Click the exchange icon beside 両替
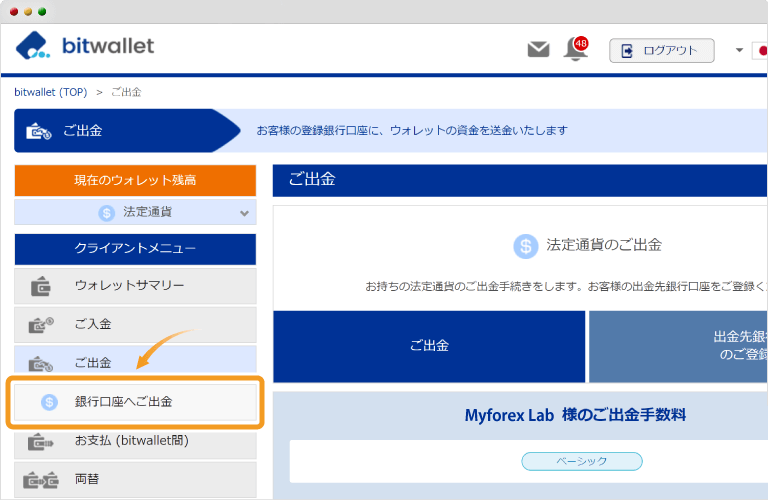Image resolution: width=768 pixels, height=500 pixels. (x=41, y=481)
